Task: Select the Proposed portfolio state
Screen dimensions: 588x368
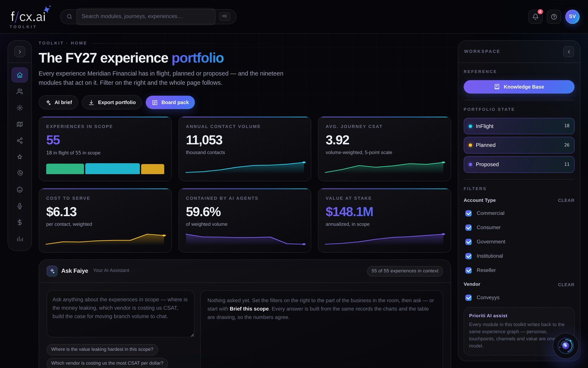Action: pyautogui.click(x=519, y=164)
